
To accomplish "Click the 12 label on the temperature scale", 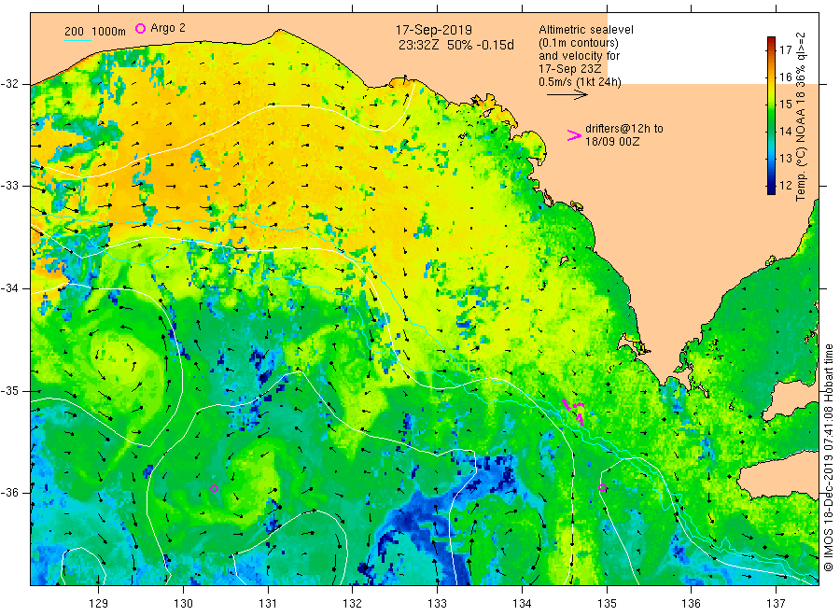I will pyautogui.click(x=785, y=186).
